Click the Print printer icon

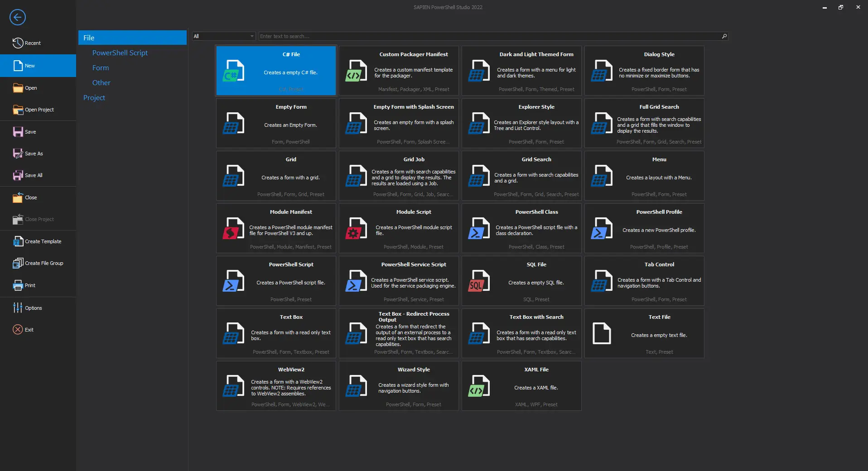click(x=18, y=285)
